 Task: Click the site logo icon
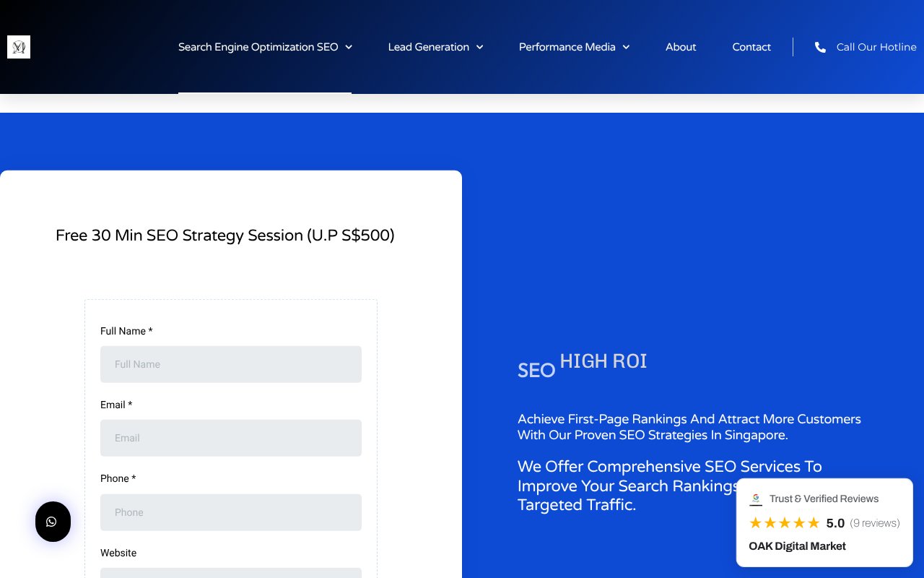(18, 46)
